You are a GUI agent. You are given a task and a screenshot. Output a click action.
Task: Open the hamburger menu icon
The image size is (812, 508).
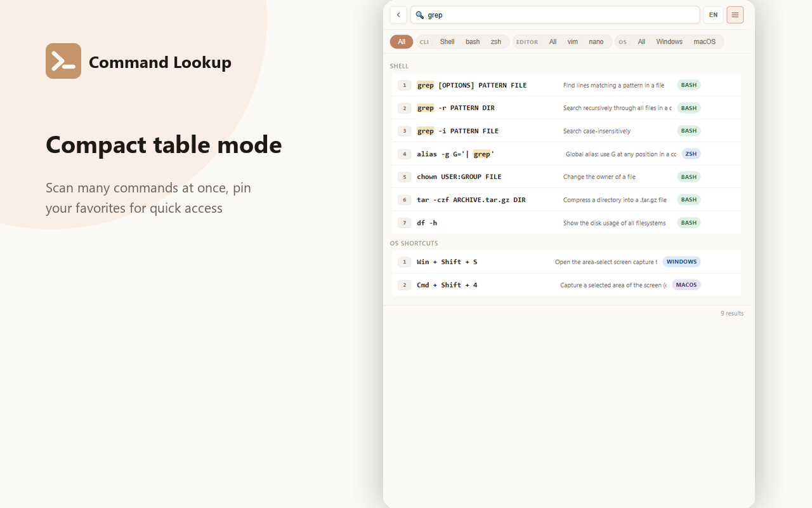(x=735, y=15)
